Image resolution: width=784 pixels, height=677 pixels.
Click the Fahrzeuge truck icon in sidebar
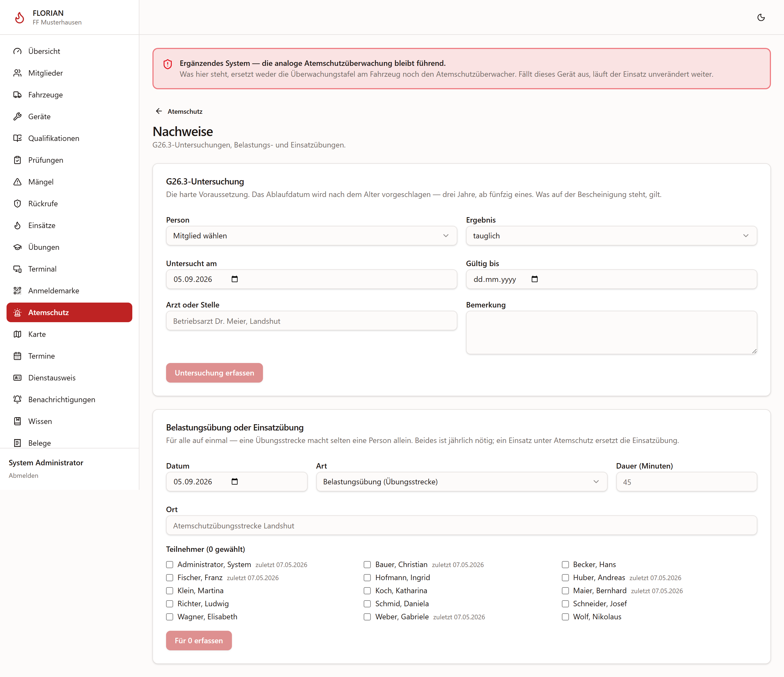(x=17, y=94)
